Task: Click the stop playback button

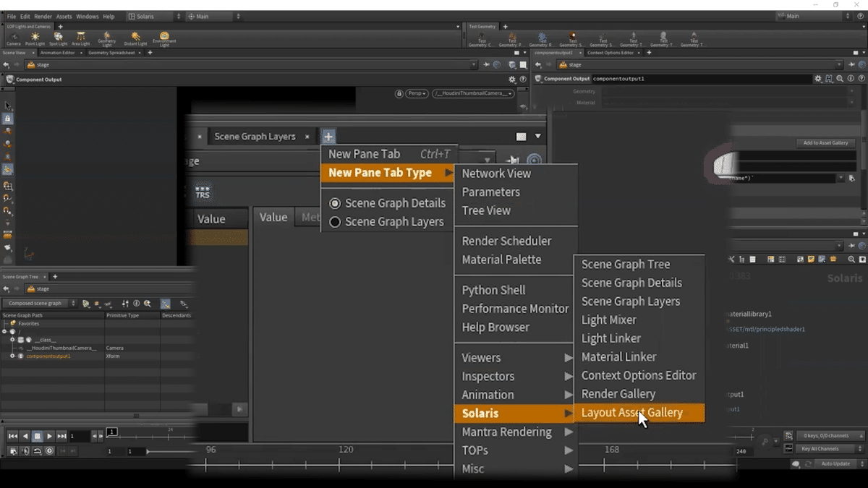Action: click(x=38, y=436)
